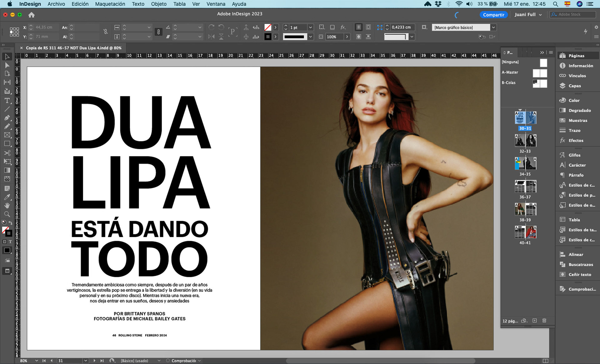Open the stroke weight 1 pt dropdown

tap(310, 27)
